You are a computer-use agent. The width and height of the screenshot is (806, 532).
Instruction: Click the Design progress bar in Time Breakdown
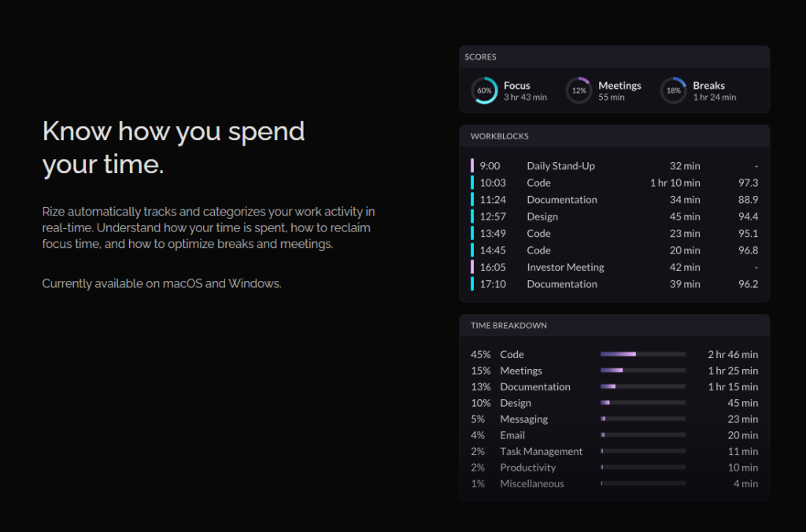pyautogui.click(x=643, y=402)
